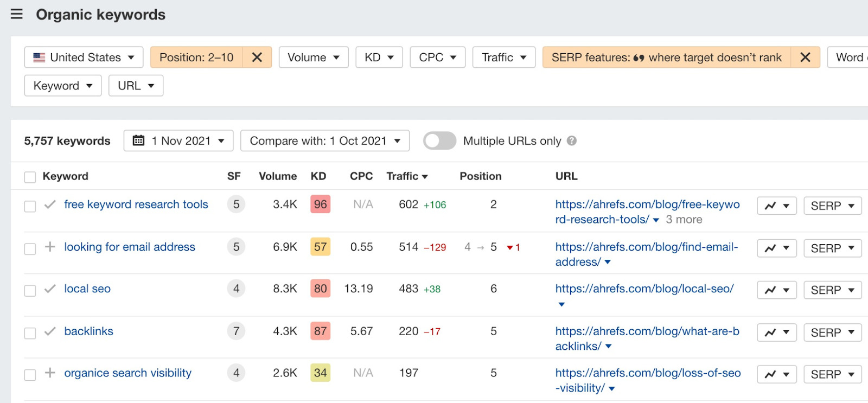
Task: Add 'organice search visibility' to keyword list
Action: (x=50, y=373)
